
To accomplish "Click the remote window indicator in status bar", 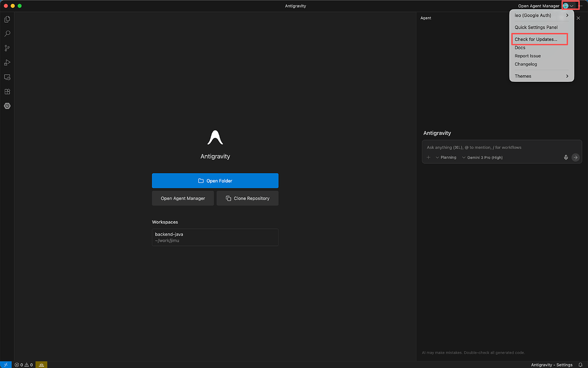I will click(x=6, y=365).
